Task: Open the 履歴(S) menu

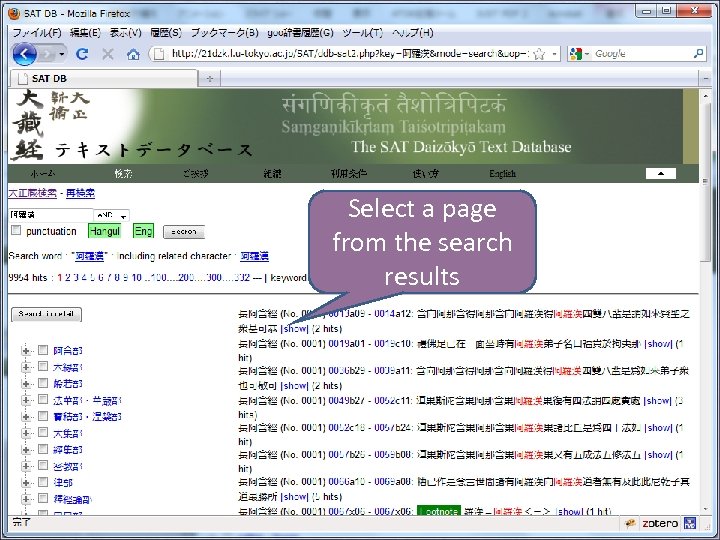Action: coord(166,33)
